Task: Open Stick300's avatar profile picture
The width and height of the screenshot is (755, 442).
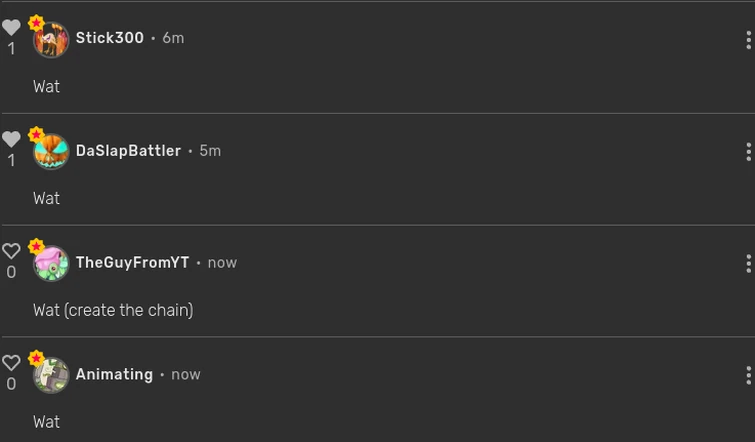Action: click(51, 40)
